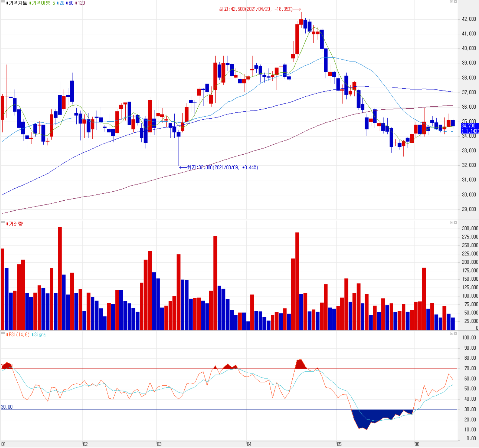479x448 pixels.
Task: Click the 60-day moving average legend
Action: point(70,3)
